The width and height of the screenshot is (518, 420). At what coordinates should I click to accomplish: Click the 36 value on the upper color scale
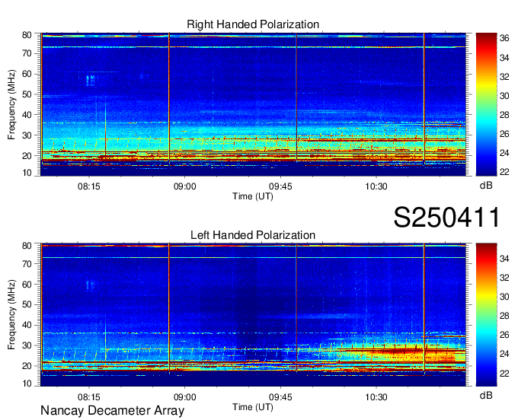coord(504,38)
